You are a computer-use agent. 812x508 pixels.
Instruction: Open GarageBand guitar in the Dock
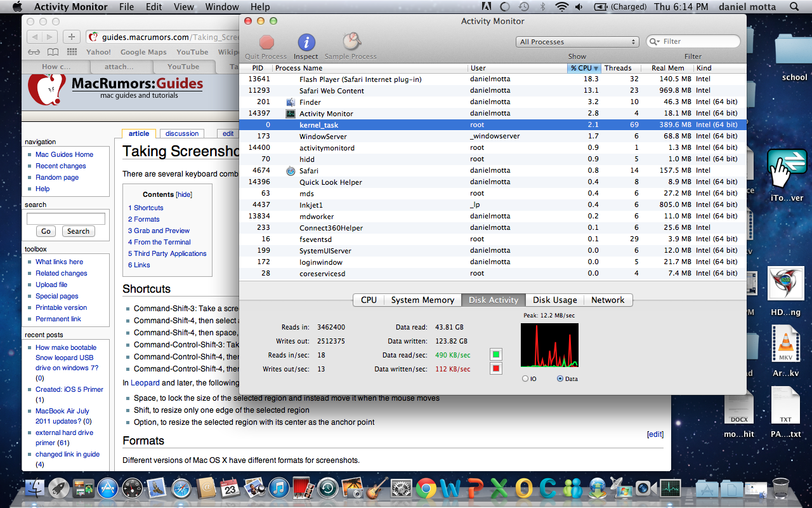[377, 488]
